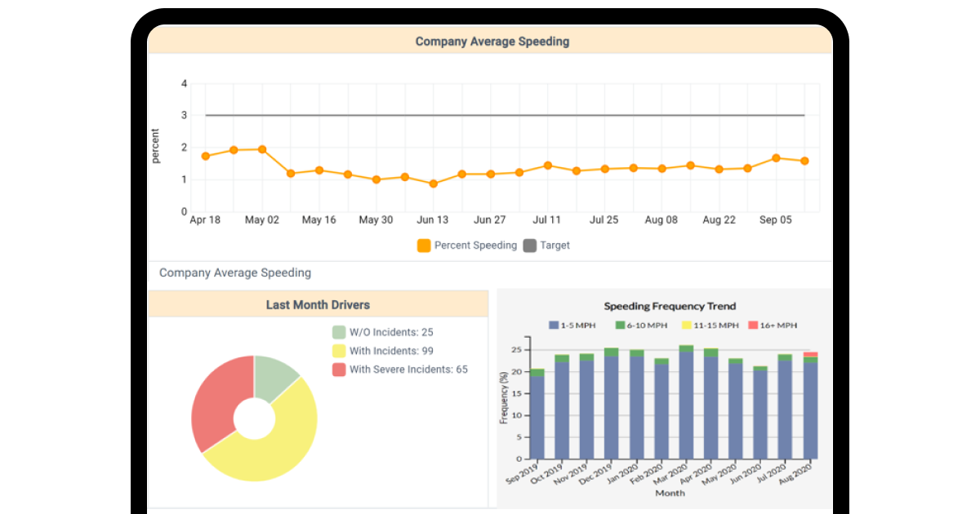Click the Sep 2019 bar in frequency chart

[537, 414]
